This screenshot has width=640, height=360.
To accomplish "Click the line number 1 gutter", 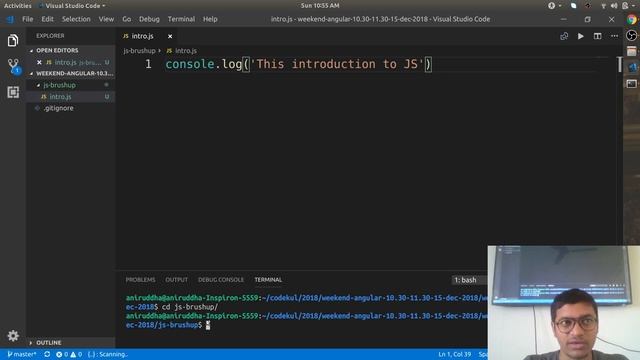I will coord(148,64).
